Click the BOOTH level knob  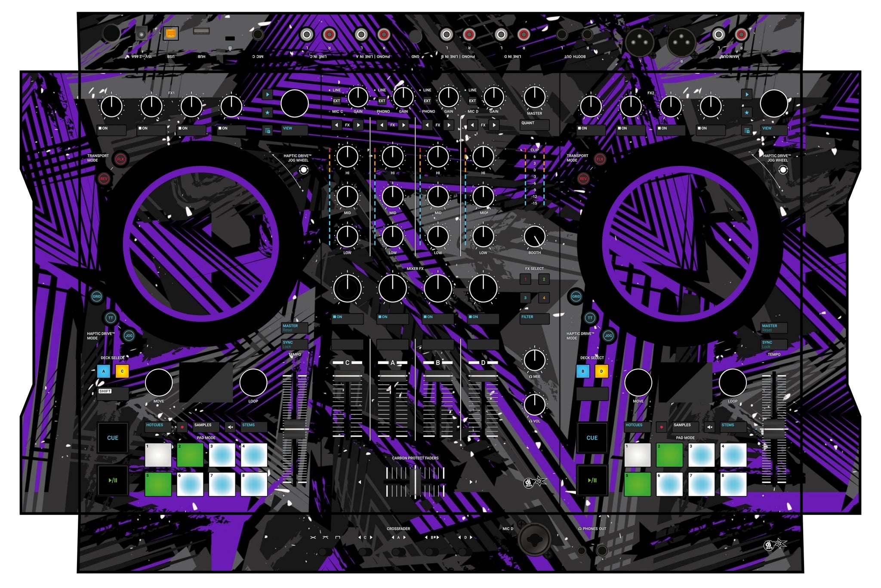click(535, 236)
